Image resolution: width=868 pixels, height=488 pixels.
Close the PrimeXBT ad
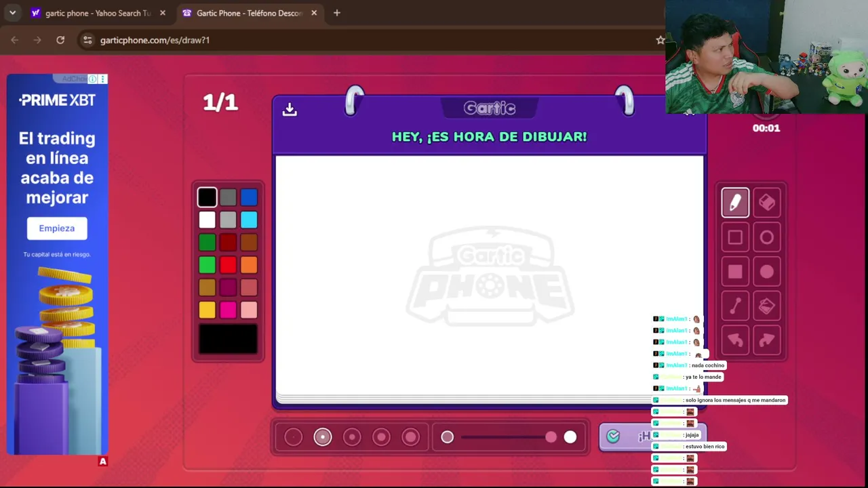click(103, 79)
